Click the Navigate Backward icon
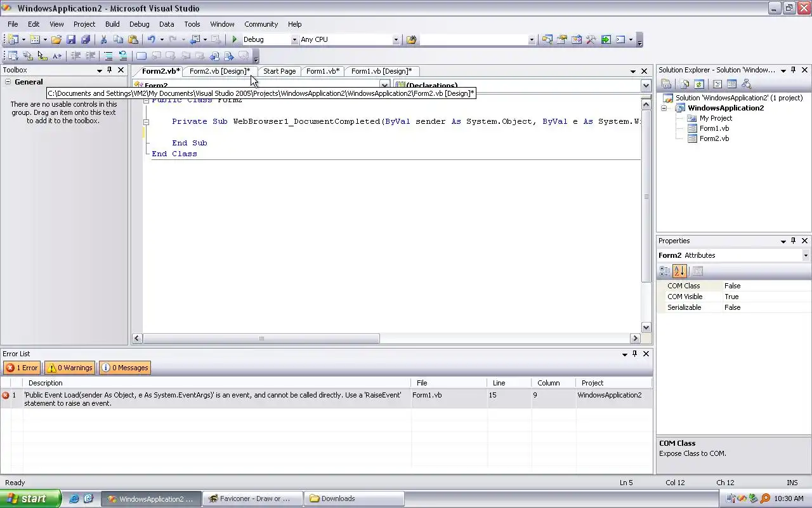This screenshot has width=812, height=508. tap(195, 39)
